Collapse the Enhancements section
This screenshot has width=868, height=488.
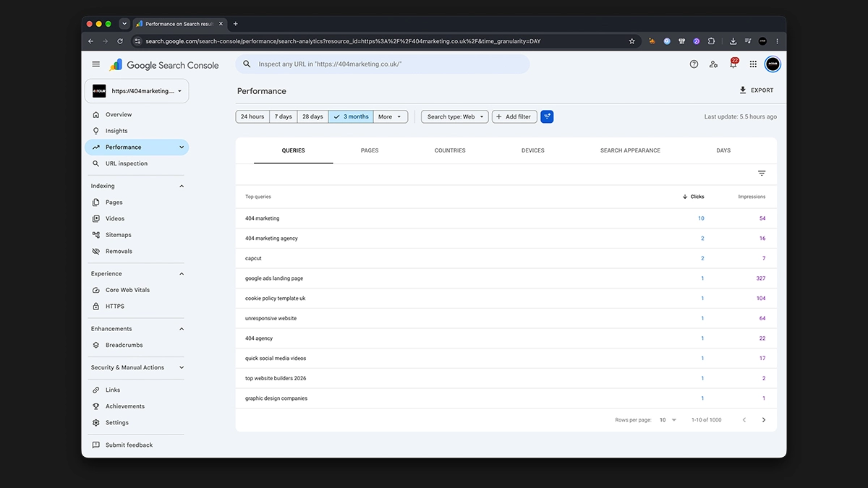point(182,329)
